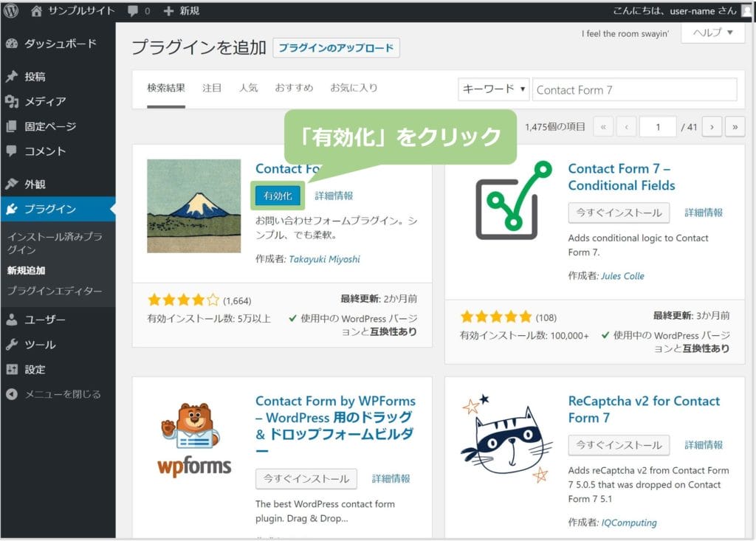The height and width of the screenshot is (541, 756).
Task: Click the plus 新規 icon in admin bar
Action: pos(168,10)
